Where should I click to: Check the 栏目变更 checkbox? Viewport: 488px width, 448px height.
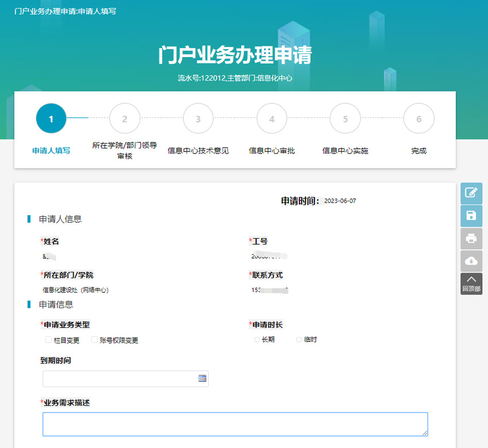click(49, 340)
